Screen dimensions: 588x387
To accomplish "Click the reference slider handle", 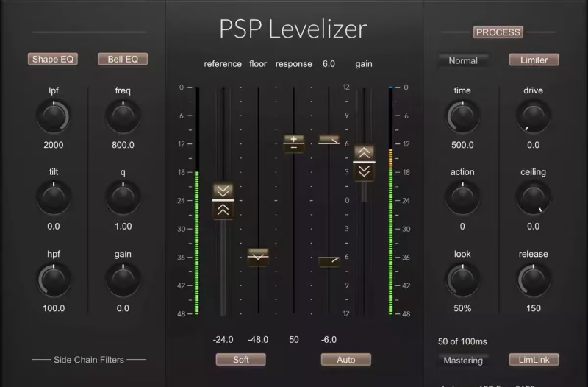I will tap(223, 200).
